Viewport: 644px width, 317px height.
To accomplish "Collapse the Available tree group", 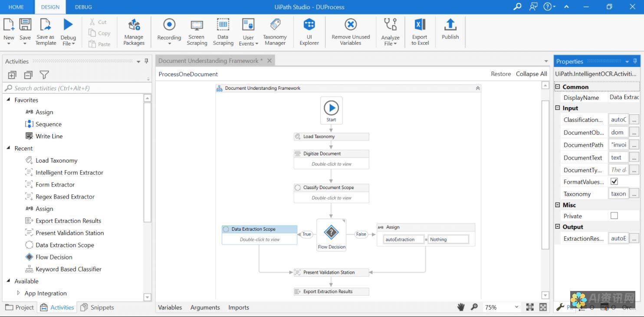I will 8,281.
